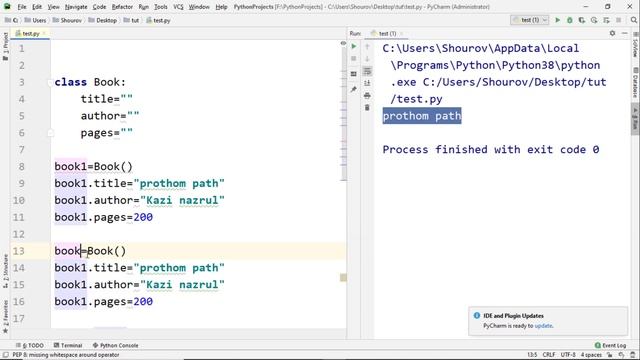
Task: Click the 13:5 cursor position indicator
Action: click(532, 355)
